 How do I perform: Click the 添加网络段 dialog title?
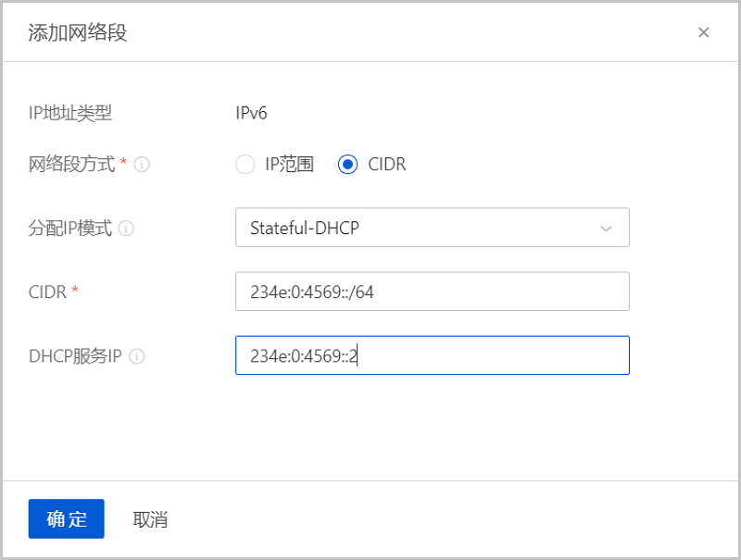pyautogui.click(x=79, y=32)
